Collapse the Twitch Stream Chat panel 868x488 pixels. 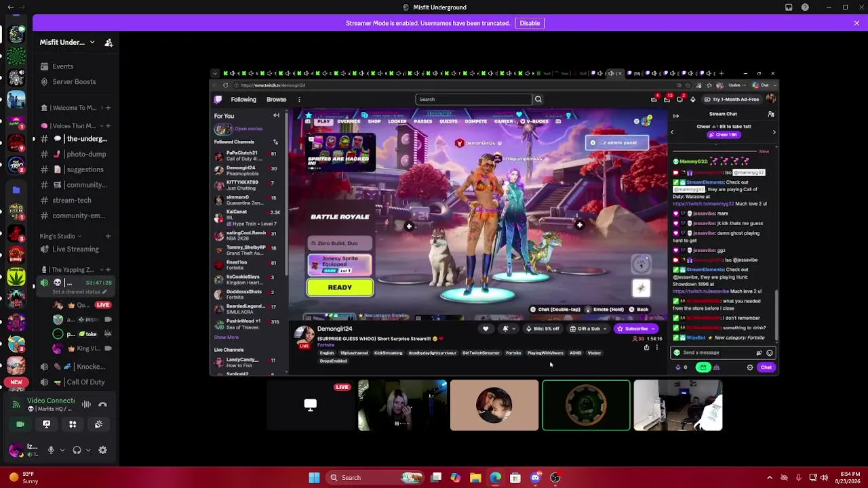point(675,115)
